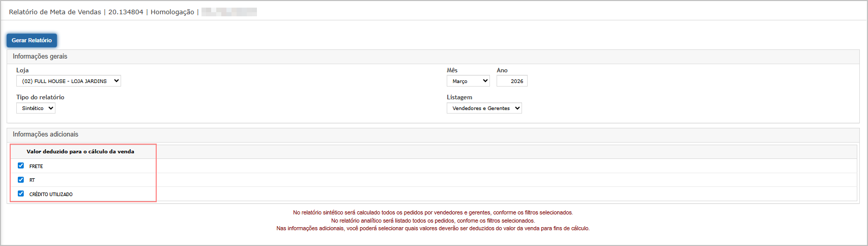The image size is (868, 246).
Task: Toggle the RT deduction checkbox
Action: click(x=21, y=180)
